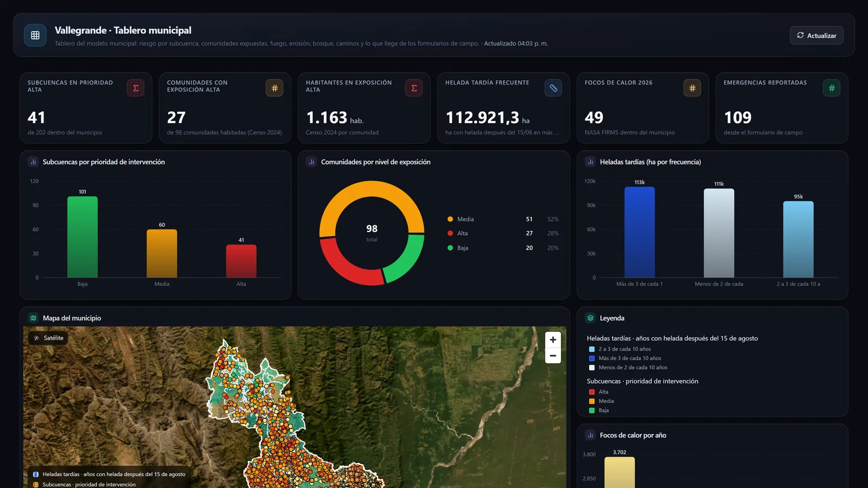The image size is (868, 488).
Task: Click the 'Más de 3 de cada 1' blue bar
Action: tap(640, 232)
